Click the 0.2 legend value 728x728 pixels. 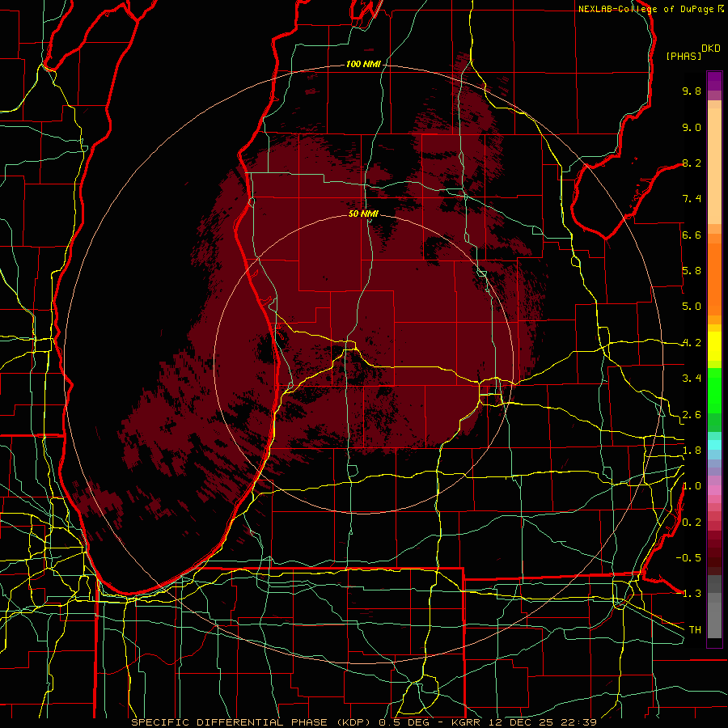point(692,523)
